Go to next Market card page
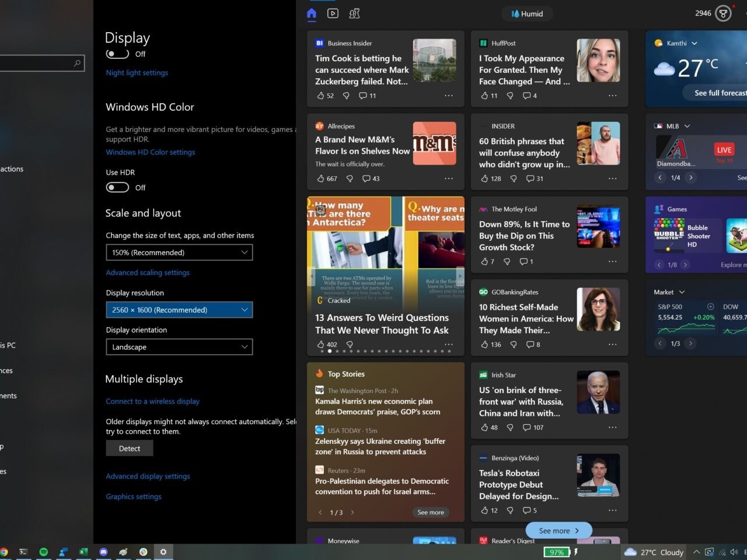The image size is (747, 560). point(690,344)
